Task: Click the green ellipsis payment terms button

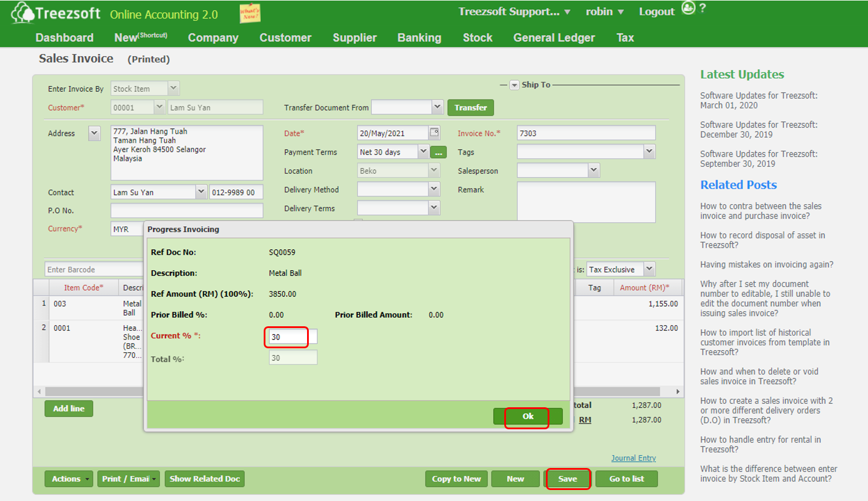Action: point(438,152)
